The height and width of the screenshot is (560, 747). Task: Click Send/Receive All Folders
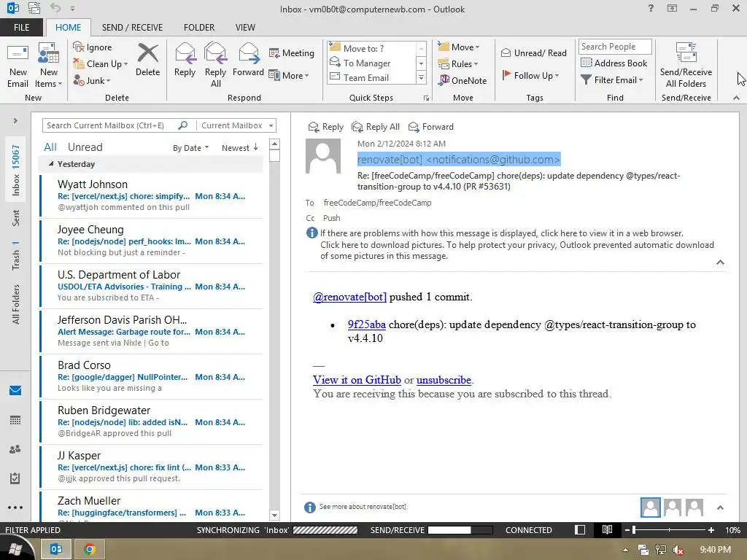pos(686,66)
